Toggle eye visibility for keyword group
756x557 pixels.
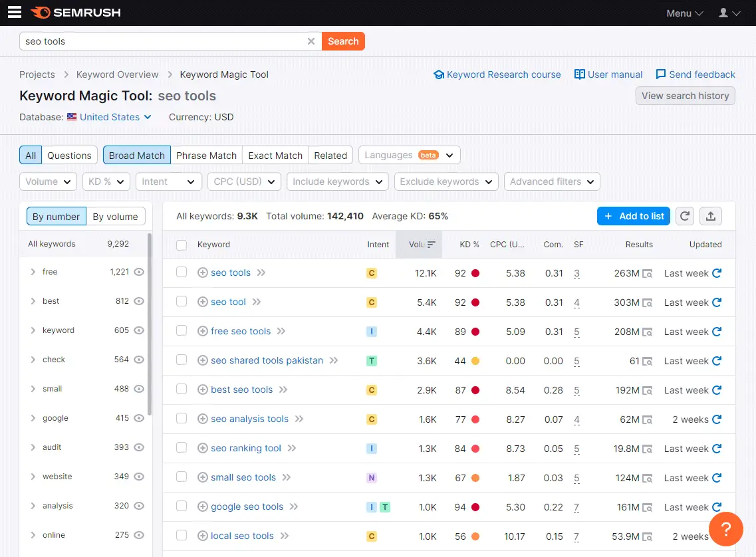(139, 330)
